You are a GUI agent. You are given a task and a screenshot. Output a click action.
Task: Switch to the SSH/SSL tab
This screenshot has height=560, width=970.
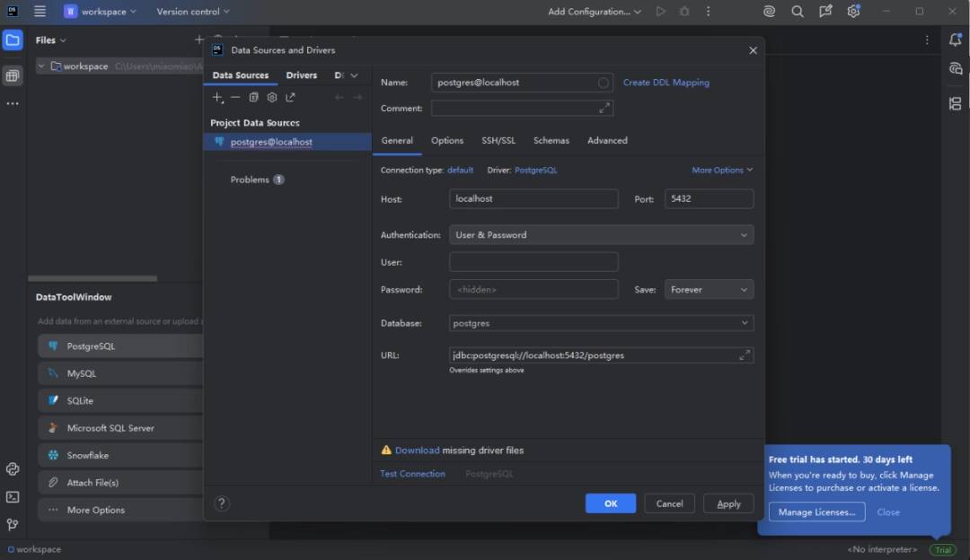pyautogui.click(x=498, y=140)
